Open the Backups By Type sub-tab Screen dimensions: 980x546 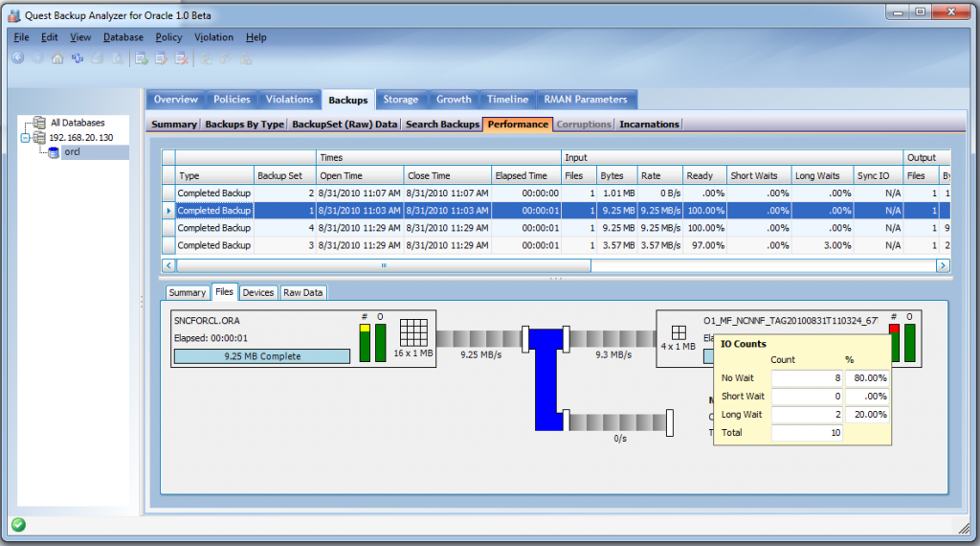(244, 125)
